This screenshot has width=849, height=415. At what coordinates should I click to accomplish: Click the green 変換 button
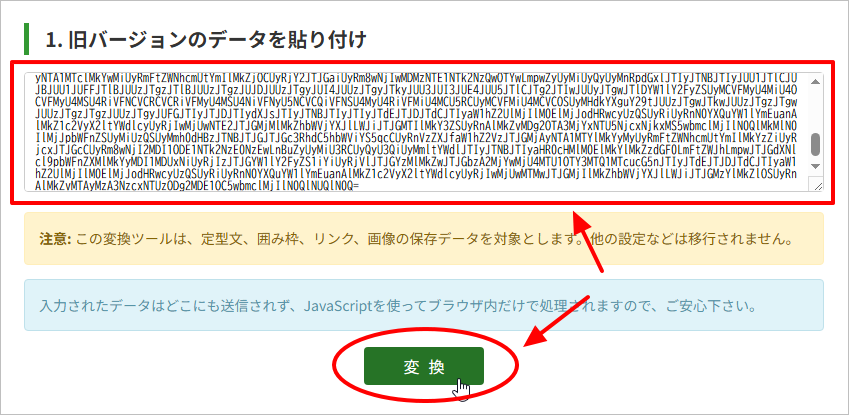pos(424,367)
